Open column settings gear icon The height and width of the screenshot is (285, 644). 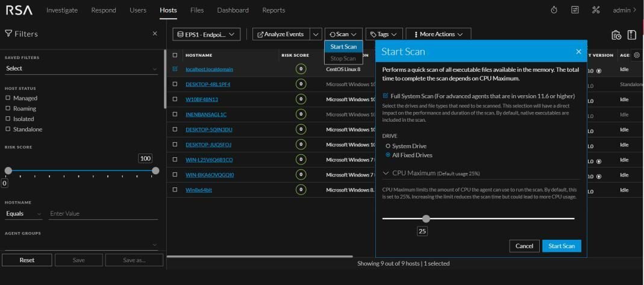click(637, 55)
